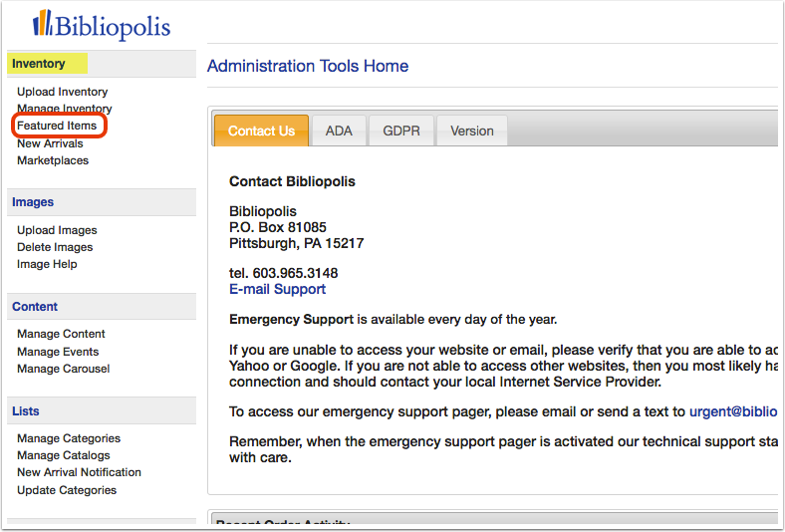
Task: Switch to the ADA tab
Action: 339,131
